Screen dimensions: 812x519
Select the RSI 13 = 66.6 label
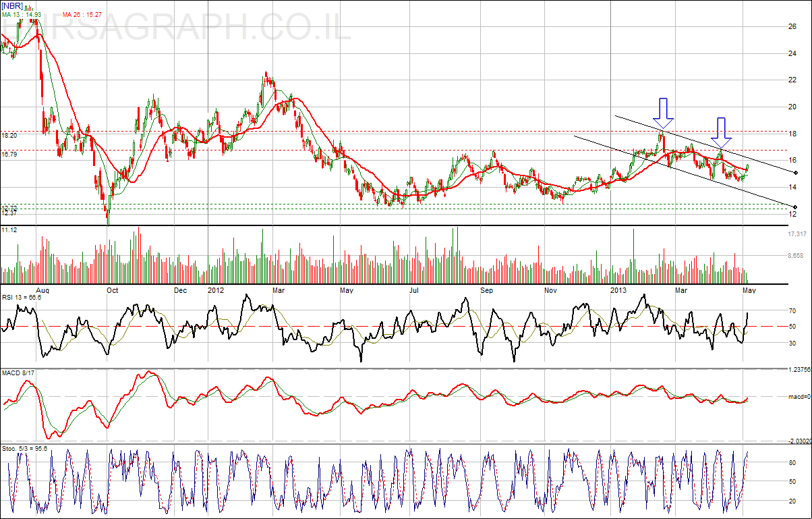22,297
